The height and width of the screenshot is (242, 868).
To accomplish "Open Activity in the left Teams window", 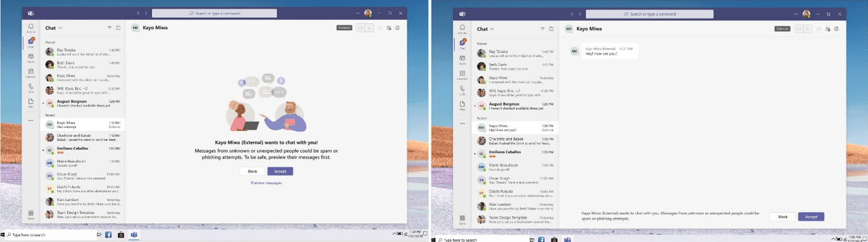I will pyautogui.click(x=30, y=29).
